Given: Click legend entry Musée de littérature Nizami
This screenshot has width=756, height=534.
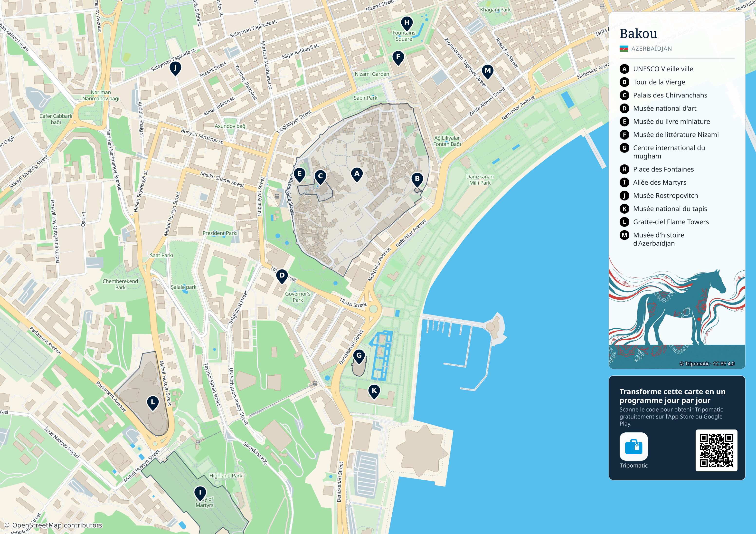Looking at the screenshot, I should (669, 135).
